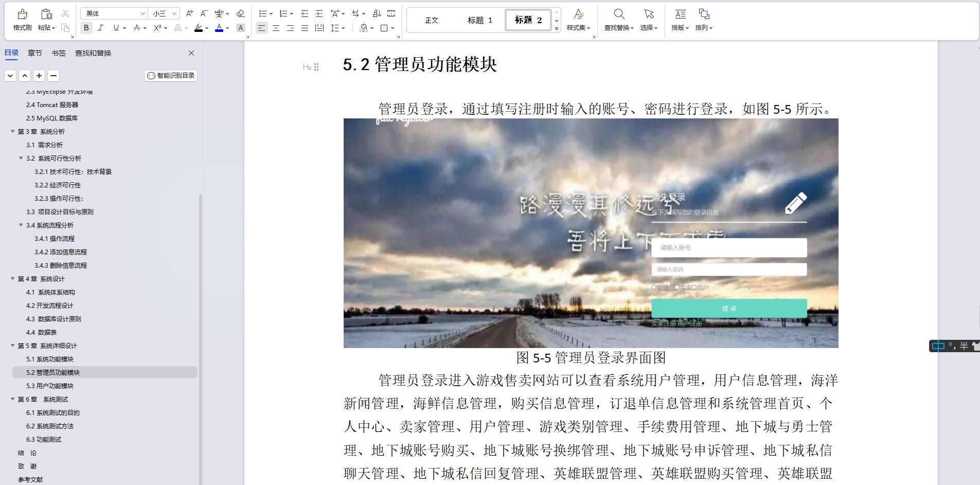Switch to the 书签 tab
Viewport: 980px width, 485px height.
pos(59,53)
